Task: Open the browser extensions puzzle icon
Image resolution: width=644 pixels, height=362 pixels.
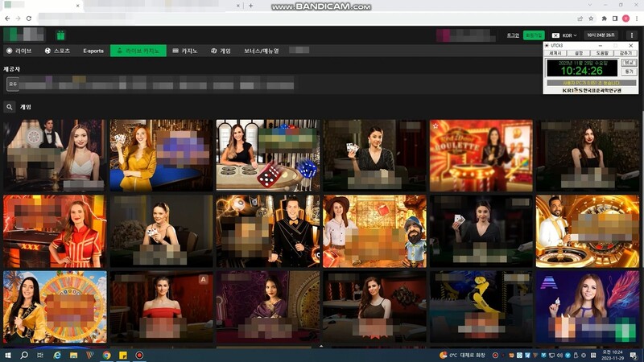Action: 604,18
